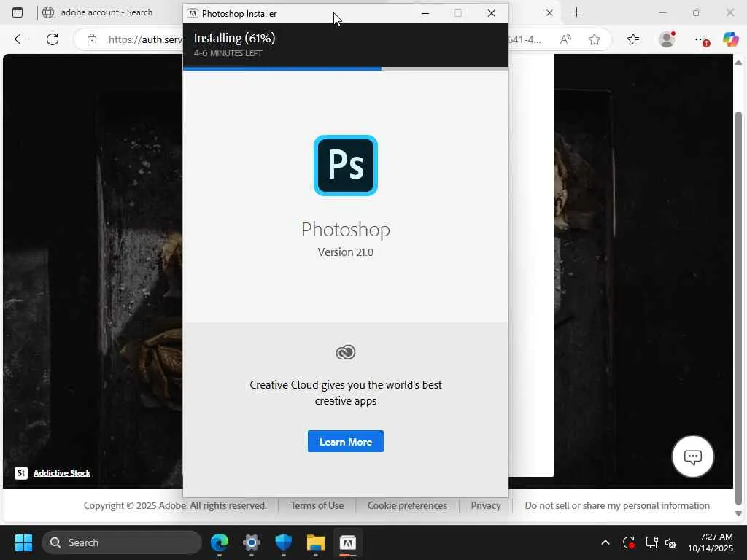Open File Explorer from taskbar

315,542
